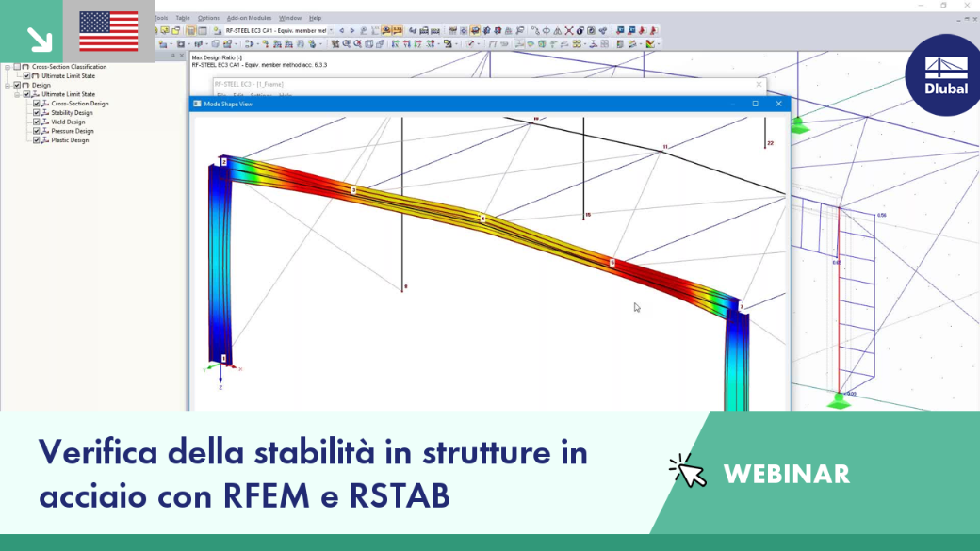Click the WEBINAR label button
Screen dimensions: 980x551
pos(786,474)
